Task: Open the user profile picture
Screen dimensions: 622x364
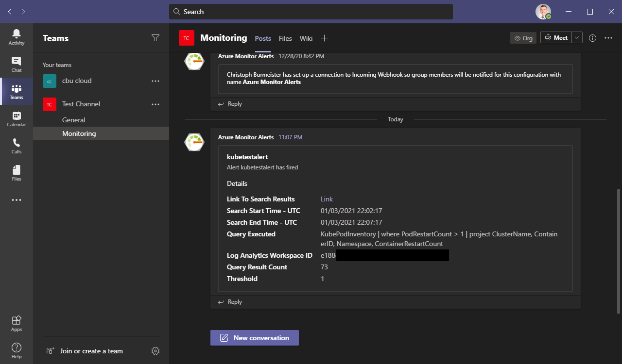Action: [543, 12]
